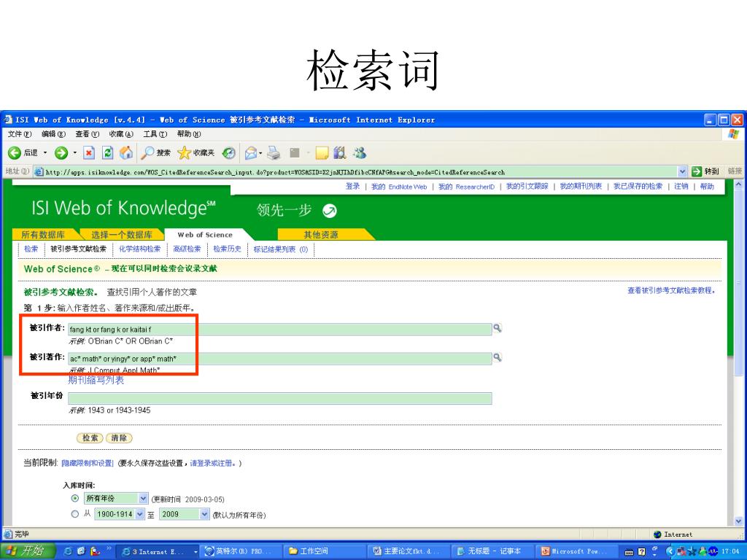Open 化学结构检索 sub-tab
Screen dimensions: 747x560
[x=139, y=249]
